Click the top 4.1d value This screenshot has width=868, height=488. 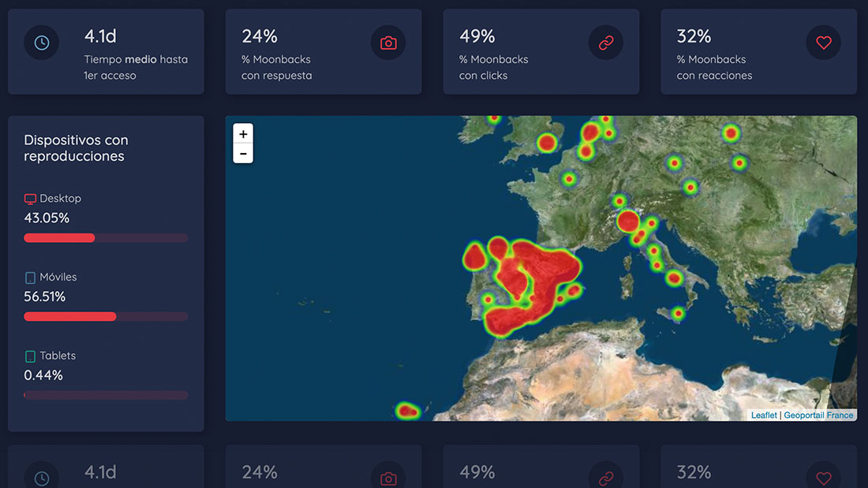[100, 36]
